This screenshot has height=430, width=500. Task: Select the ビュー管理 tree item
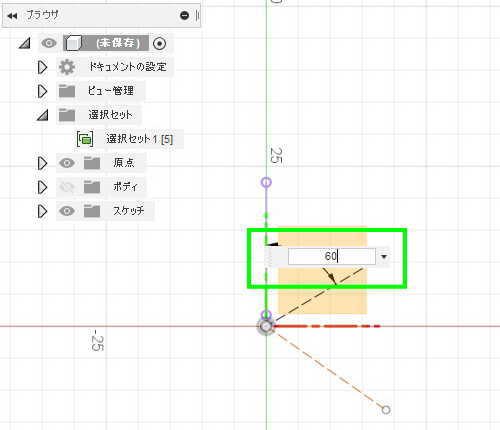pyautogui.click(x=111, y=91)
